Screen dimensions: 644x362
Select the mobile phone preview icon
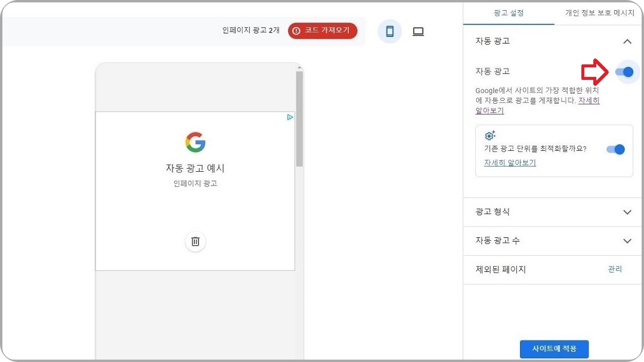click(389, 31)
